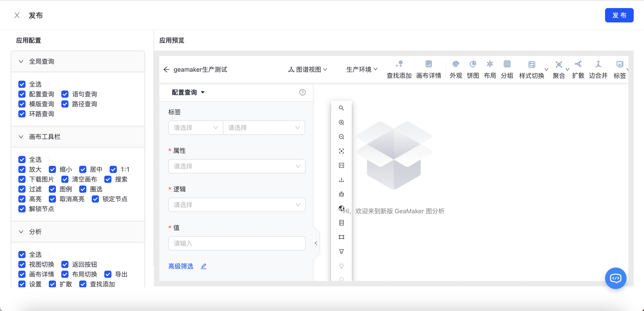
Task: Collapse the query panel with side arrow
Action: [x=316, y=243]
